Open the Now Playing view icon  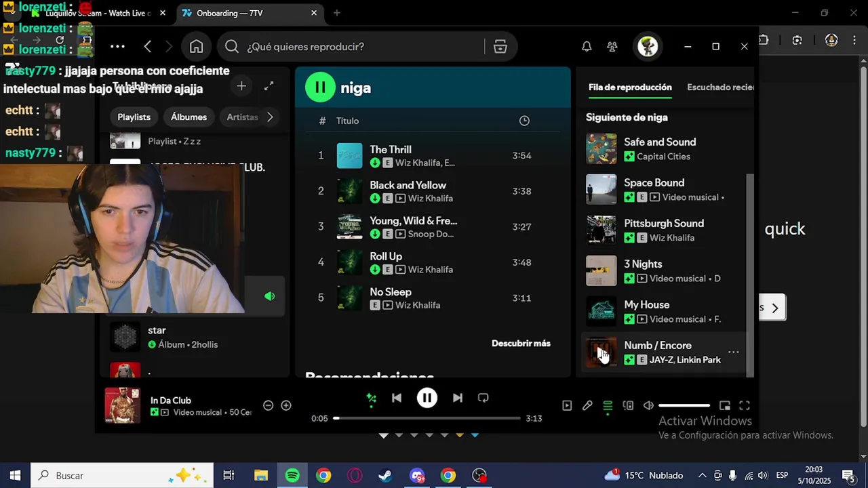click(567, 405)
